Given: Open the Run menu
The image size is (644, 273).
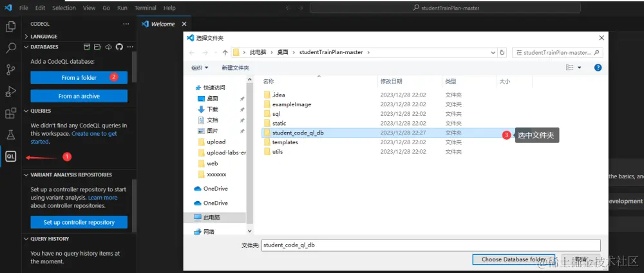Looking at the screenshot, I should point(122,8).
